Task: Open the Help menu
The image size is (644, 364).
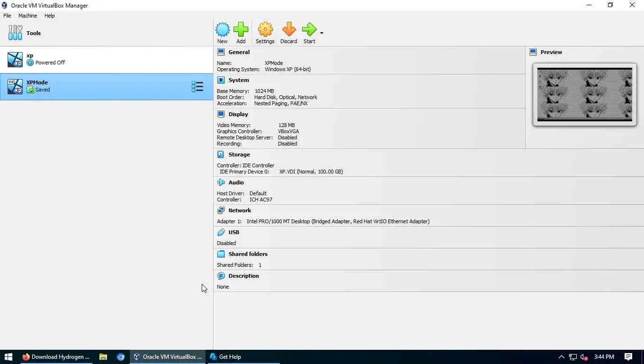Action: (x=50, y=16)
